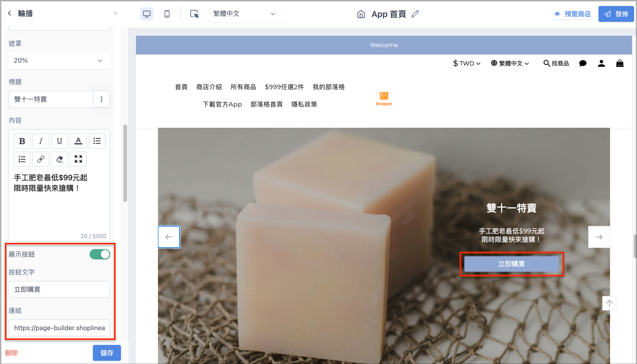Collapse the sidebar with double chevron
The width and height of the screenshot is (637, 364).
[115, 13]
